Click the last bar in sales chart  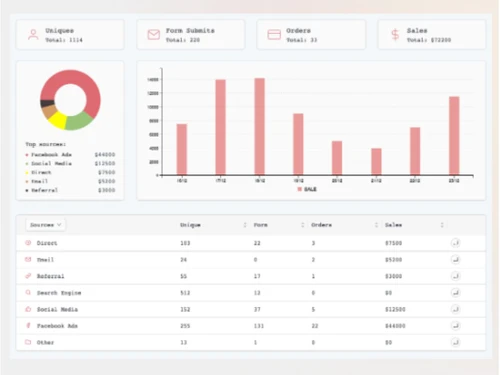click(454, 136)
